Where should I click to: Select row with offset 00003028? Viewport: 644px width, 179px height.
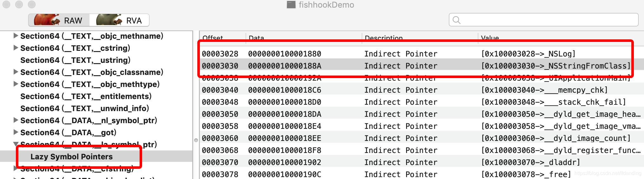[421, 54]
